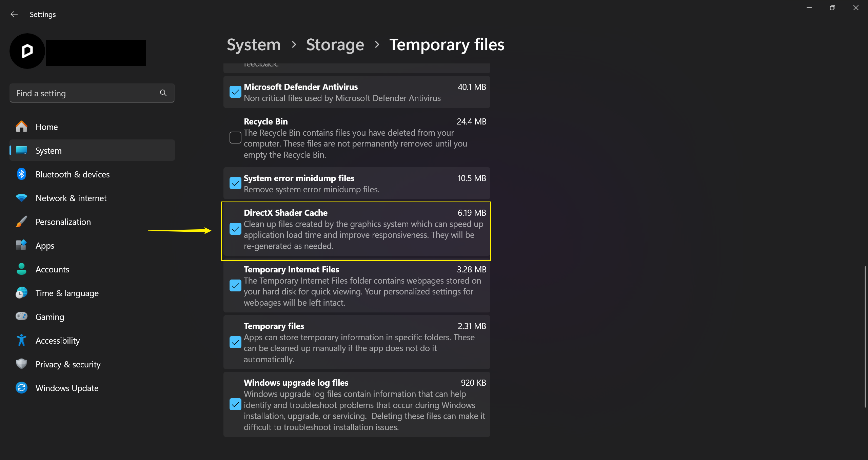Click the vertical scrollbar thumb
The height and width of the screenshot is (460, 868).
click(x=865, y=337)
